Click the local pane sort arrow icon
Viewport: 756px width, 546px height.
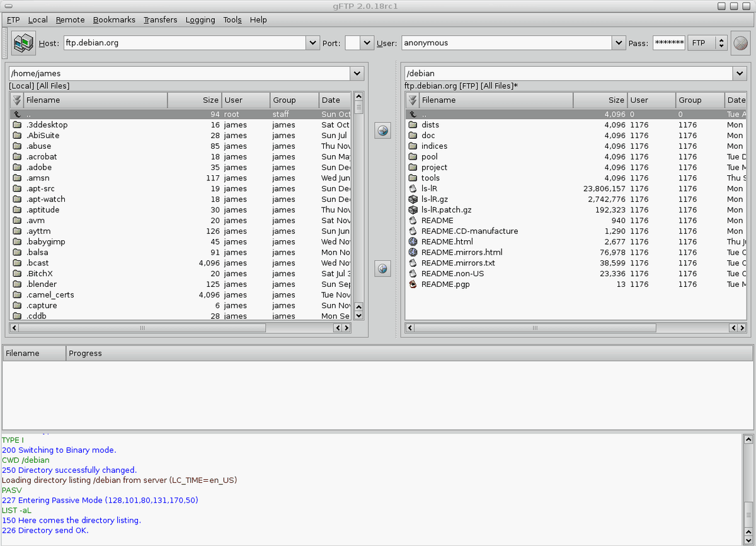tap(17, 100)
